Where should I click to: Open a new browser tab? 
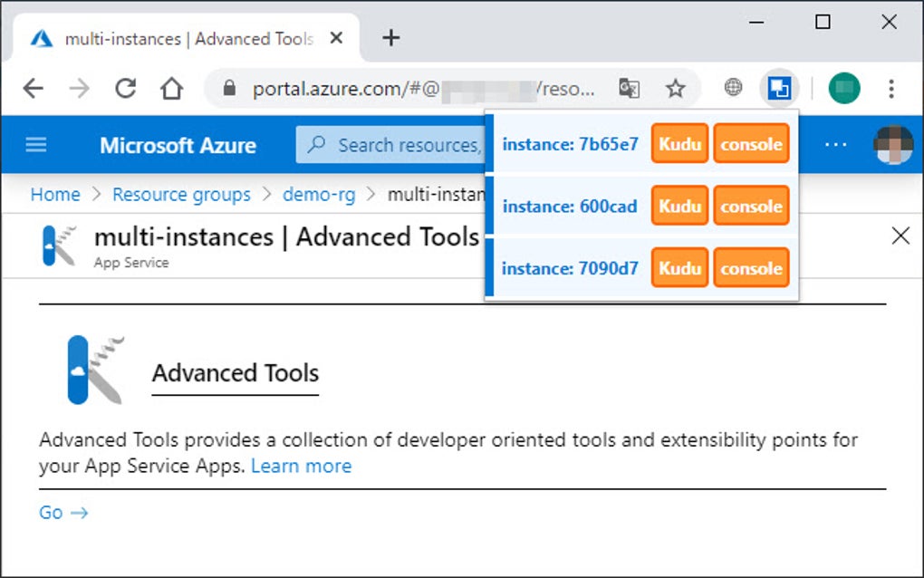click(x=390, y=38)
